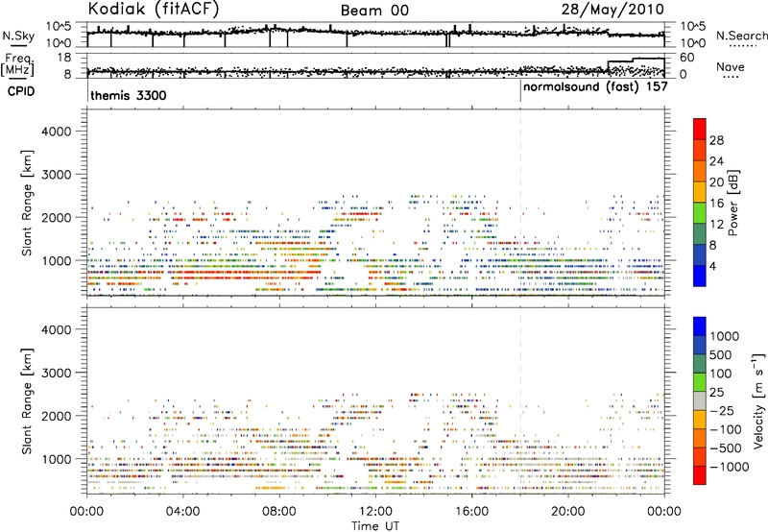The image size is (768, 532).
Task: Click the 'Time UT' axis title
Action: pos(375,525)
